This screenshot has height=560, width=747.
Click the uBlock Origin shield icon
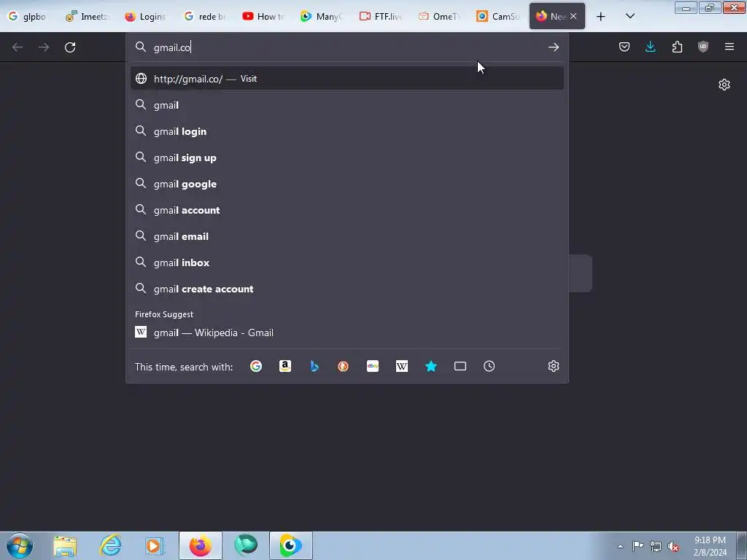point(703,47)
